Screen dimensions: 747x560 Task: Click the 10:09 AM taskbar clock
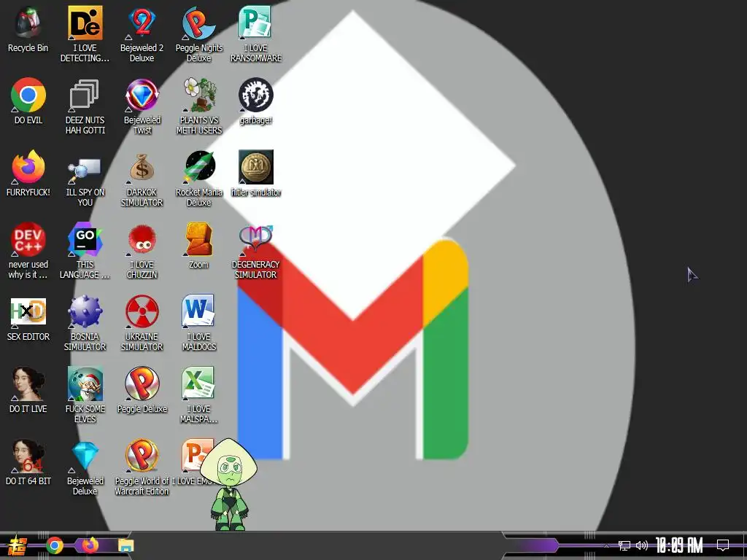pos(679,545)
